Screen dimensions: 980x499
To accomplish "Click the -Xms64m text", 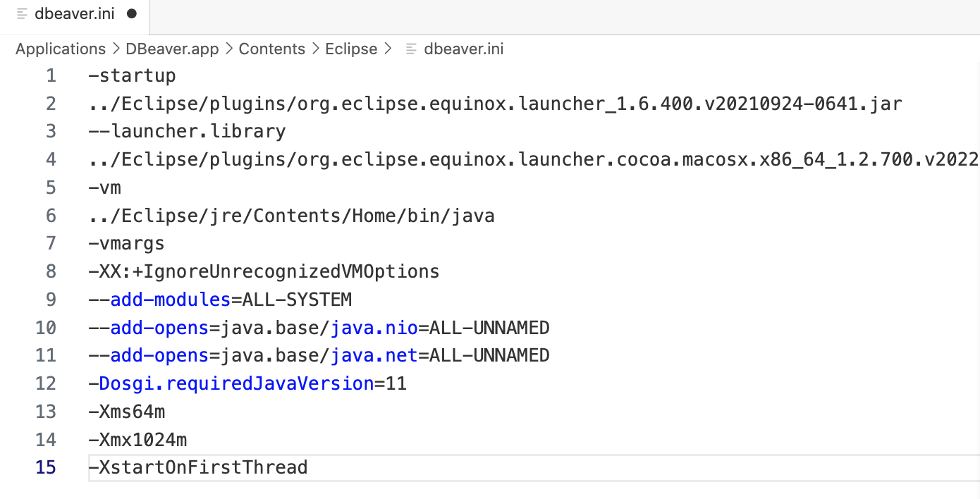I will pyautogui.click(x=127, y=411).
